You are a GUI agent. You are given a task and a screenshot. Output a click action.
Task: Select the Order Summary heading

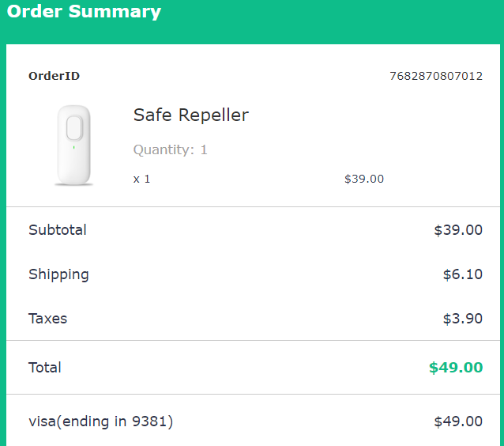[84, 12]
